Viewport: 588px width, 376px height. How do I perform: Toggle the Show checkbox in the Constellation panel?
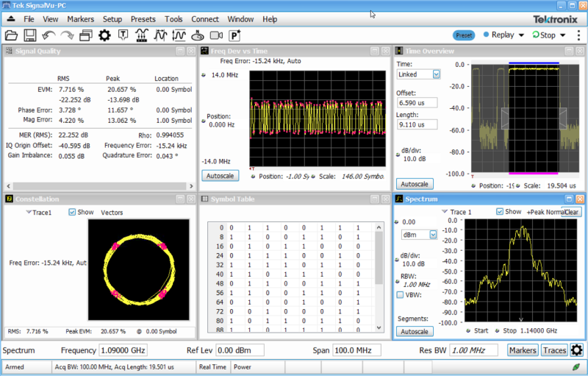[72, 212]
